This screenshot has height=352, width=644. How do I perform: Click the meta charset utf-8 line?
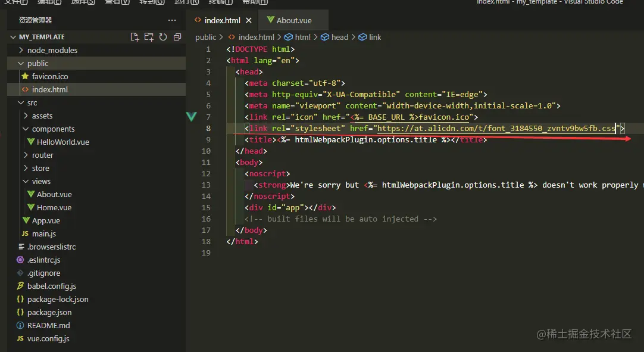[x=295, y=83]
